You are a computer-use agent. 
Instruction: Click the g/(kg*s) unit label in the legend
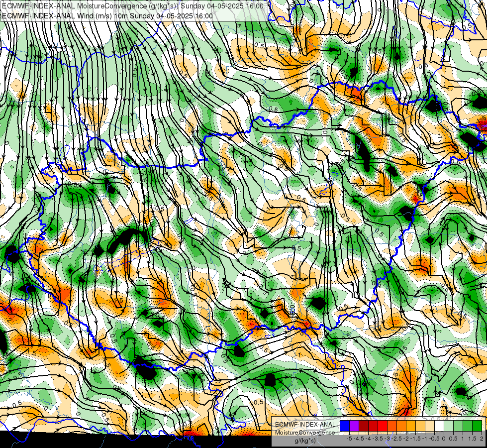[305, 441]
